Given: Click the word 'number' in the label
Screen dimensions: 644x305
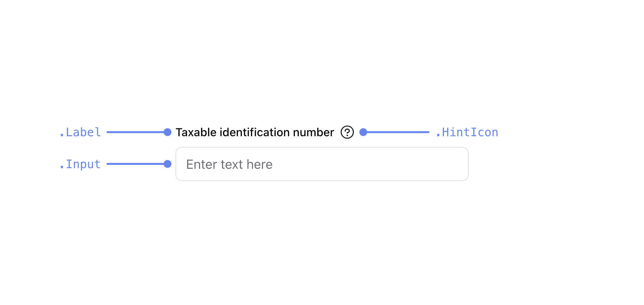Looking at the screenshot, I should pyautogui.click(x=313, y=132).
